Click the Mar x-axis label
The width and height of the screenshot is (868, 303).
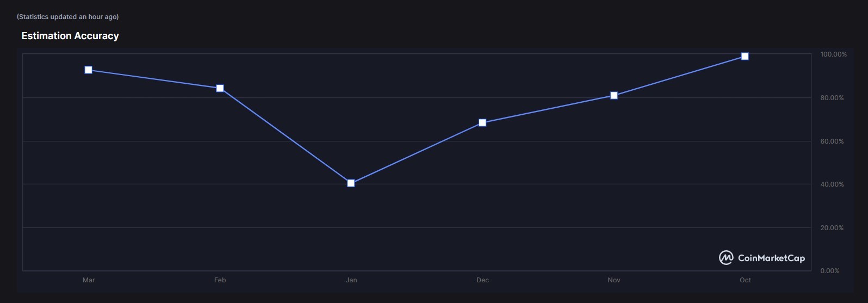click(89, 280)
